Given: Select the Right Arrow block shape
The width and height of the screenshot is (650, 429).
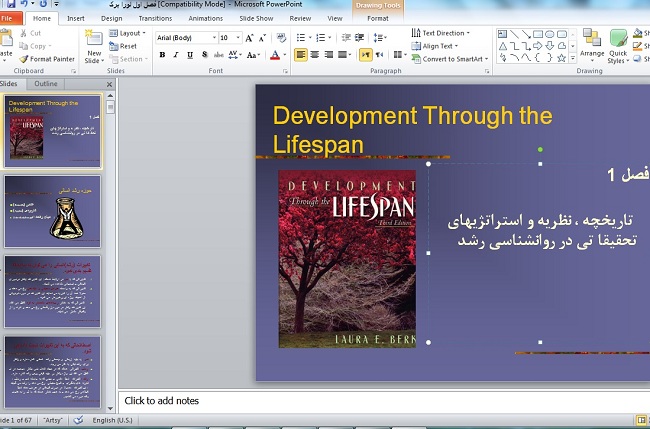Looking at the screenshot, I should click(538, 46).
